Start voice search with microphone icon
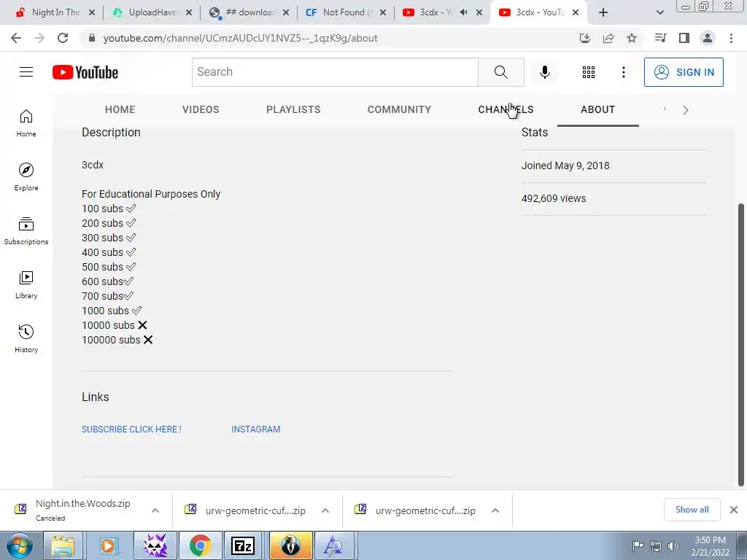The width and height of the screenshot is (747, 560). tap(544, 72)
